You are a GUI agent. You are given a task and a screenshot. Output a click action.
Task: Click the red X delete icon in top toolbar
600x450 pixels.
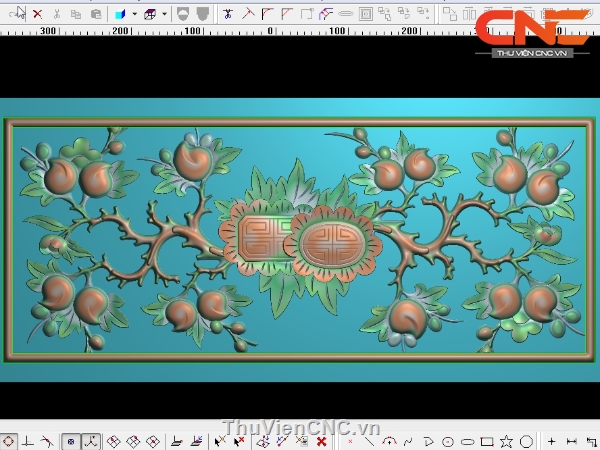pyautogui.click(x=37, y=14)
